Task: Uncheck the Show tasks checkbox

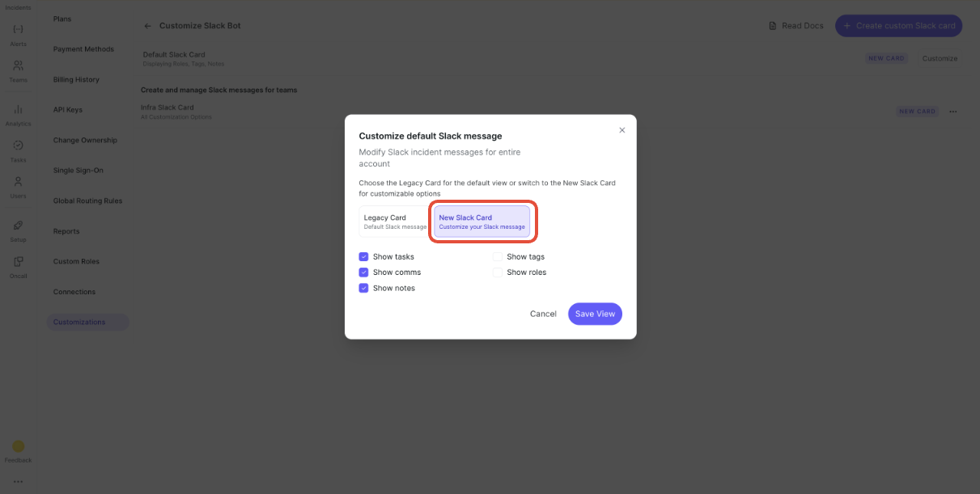Action: [x=363, y=256]
